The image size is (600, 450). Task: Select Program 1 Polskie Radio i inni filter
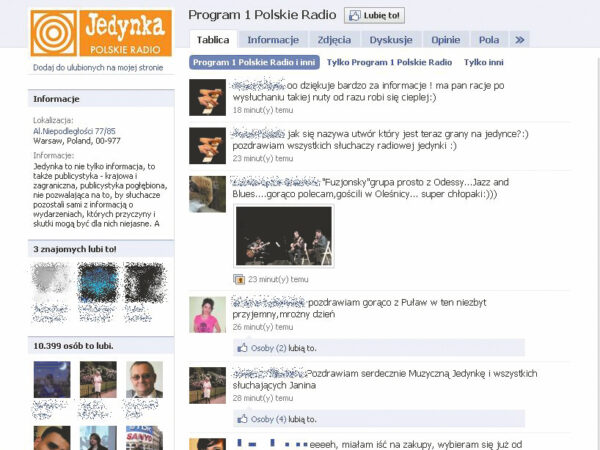click(254, 62)
